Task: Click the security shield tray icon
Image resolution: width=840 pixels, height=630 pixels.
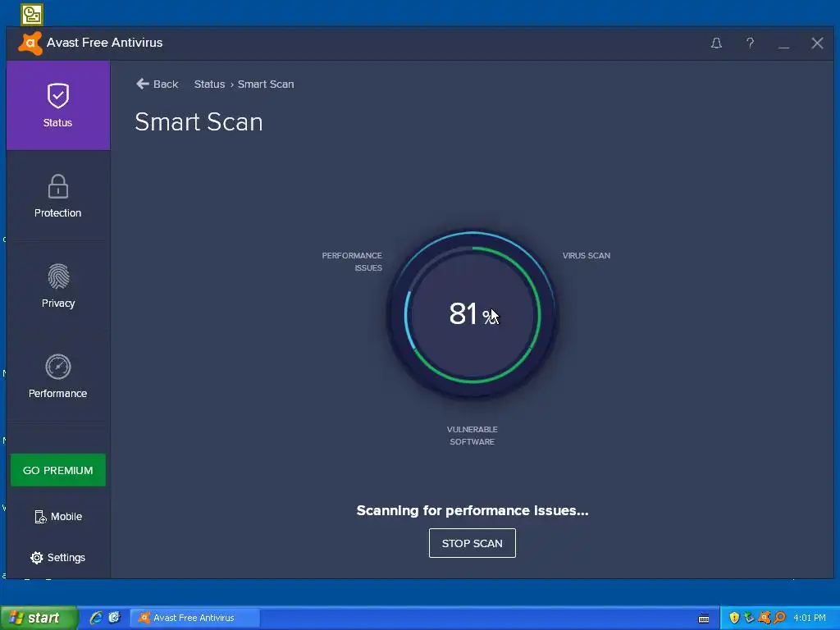Action: [x=734, y=618]
